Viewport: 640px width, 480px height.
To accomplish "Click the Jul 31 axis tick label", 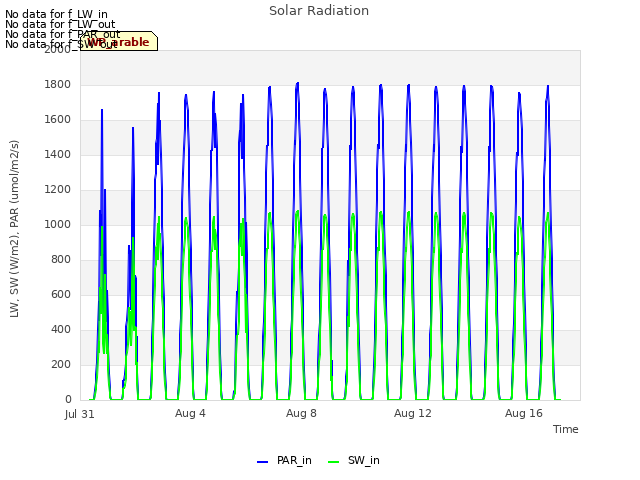I will pos(80,414).
